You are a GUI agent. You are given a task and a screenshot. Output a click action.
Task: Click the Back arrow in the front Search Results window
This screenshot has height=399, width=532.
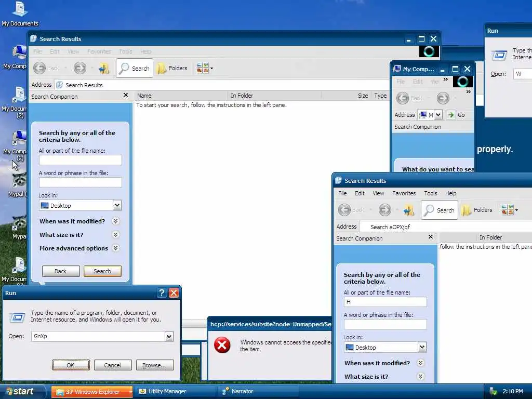coord(344,210)
